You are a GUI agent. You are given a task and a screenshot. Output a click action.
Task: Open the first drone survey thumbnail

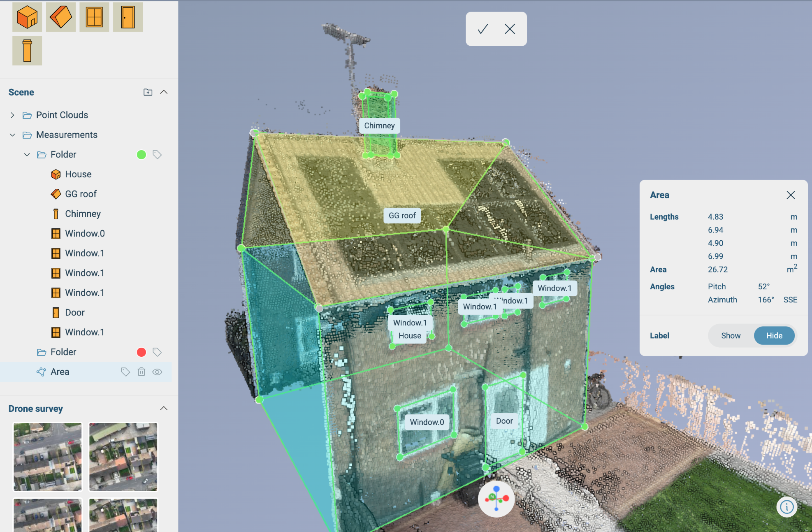(x=48, y=457)
